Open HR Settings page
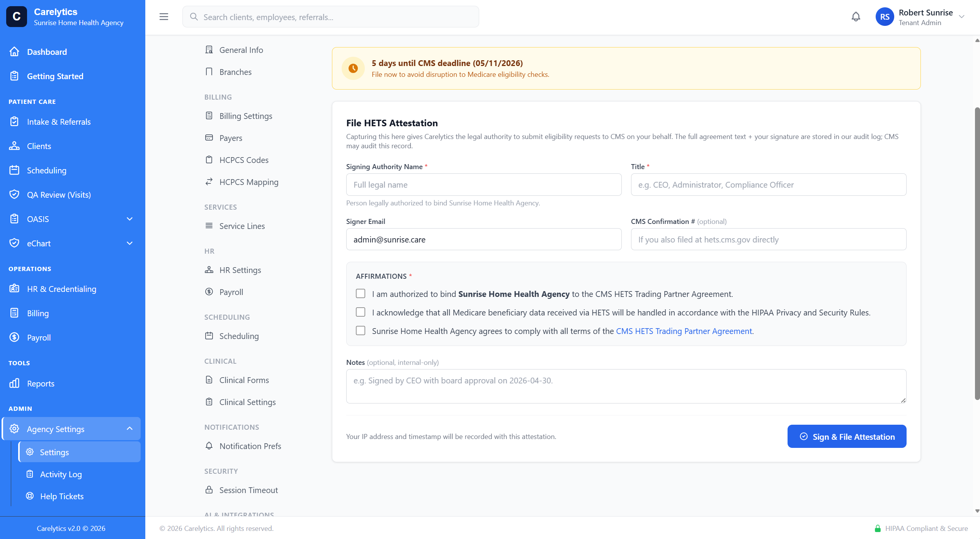This screenshot has width=980, height=539. [x=240, y=270]
